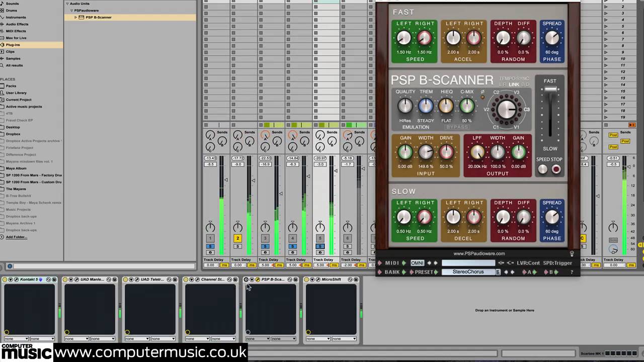Open the PSP B-Scanner plug-in window wrench
644x362 pixels.
point(258,279)
